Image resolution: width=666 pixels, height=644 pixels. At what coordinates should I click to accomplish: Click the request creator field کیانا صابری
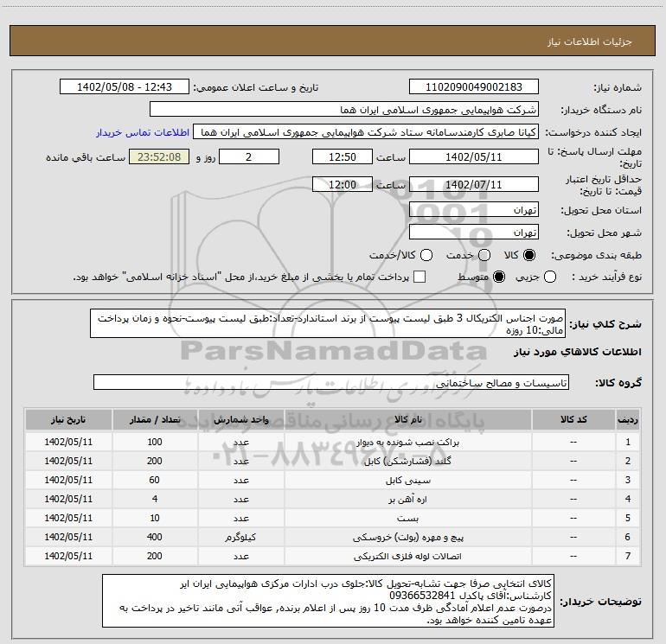[366, 132]
